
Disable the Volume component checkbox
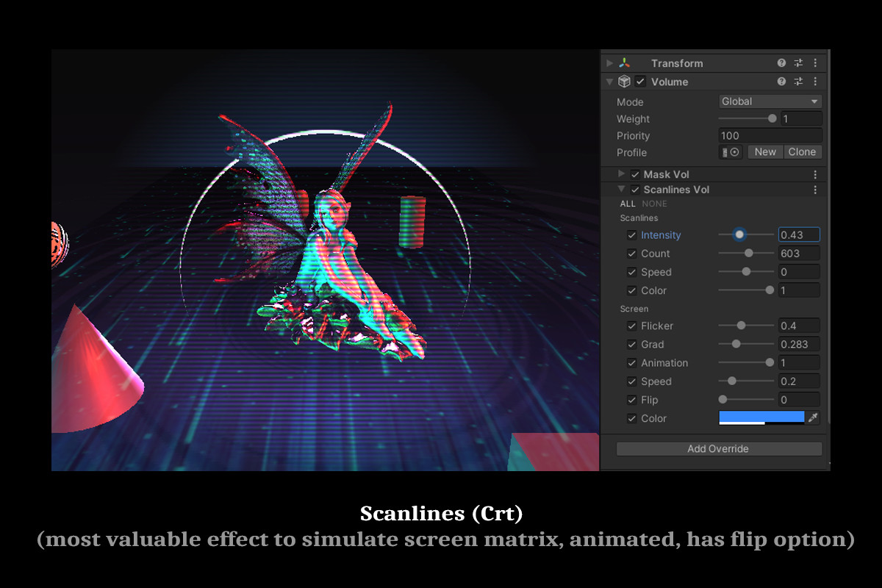pos(639,82)
